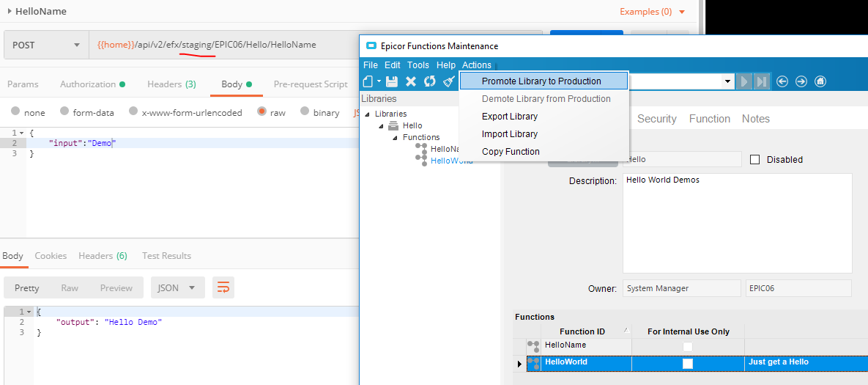Click the Preview response view button
Image resolution: width=868 pixels, height=385 pixels.
[116, 287]
